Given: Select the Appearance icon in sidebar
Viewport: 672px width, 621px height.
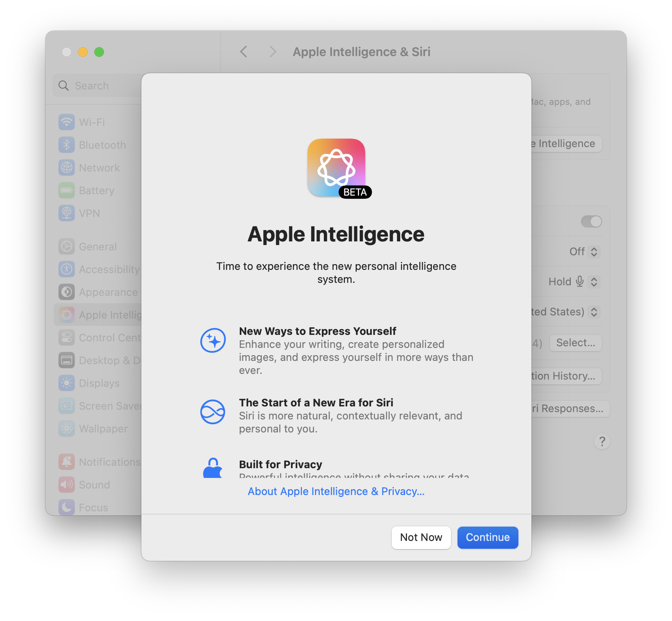Looking at the screenshot, I should [67, 292].
